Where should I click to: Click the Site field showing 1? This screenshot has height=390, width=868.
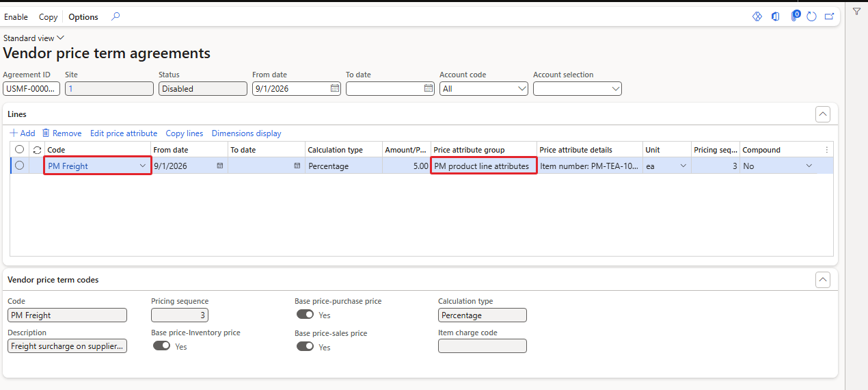[x=109, y=88]
